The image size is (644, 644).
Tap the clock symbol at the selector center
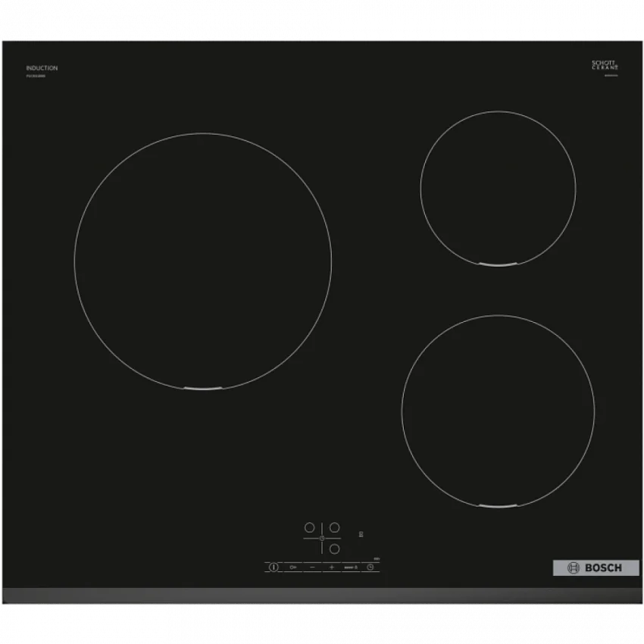322,538
